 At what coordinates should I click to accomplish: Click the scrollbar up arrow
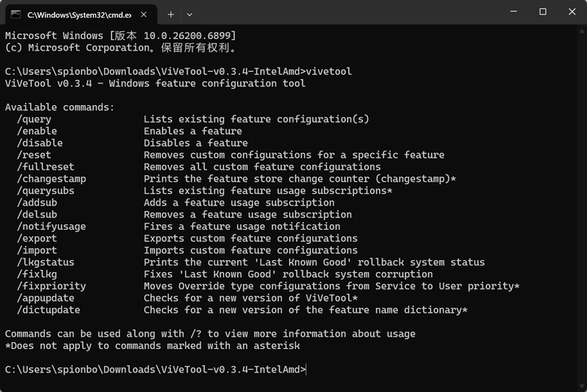point(582,31)
